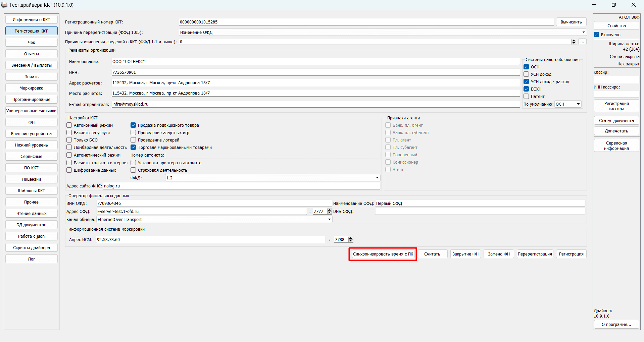Go to the ФН section
This screenshot has height=342, width=644.
tap(32, 122)
